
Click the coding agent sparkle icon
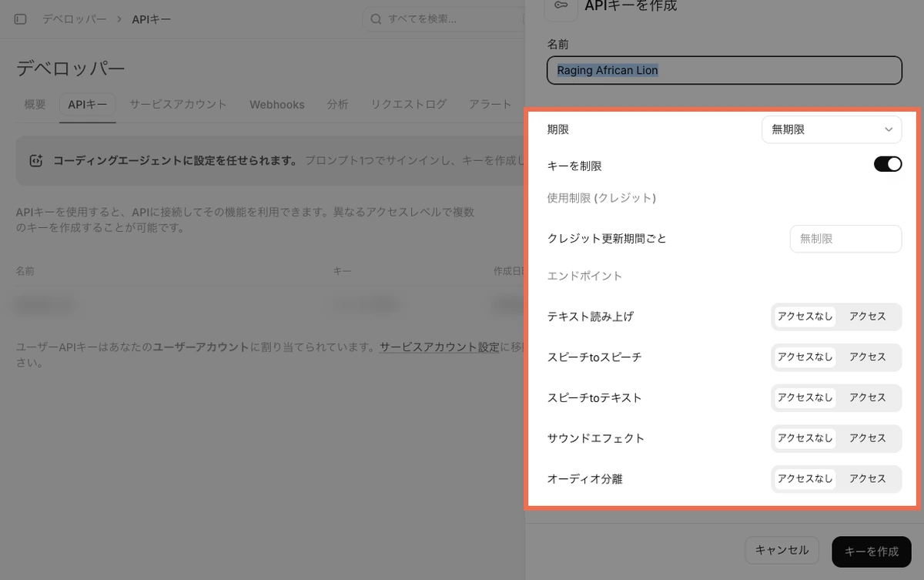(35, 161)
